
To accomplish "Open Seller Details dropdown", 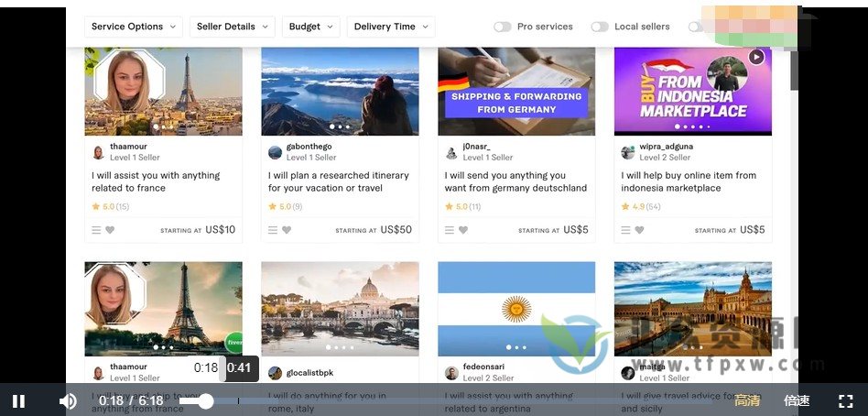I will click(x=232, y=27).
